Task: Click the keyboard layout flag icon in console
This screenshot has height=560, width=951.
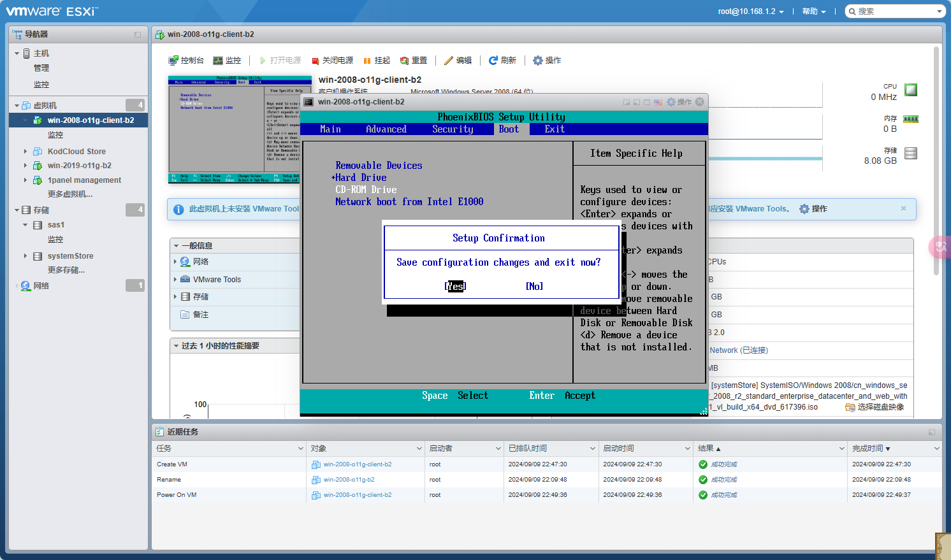Action: pos(658,102)
